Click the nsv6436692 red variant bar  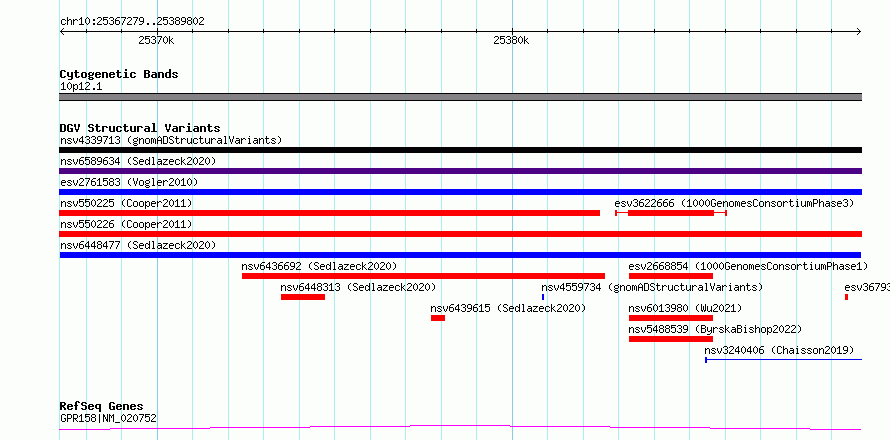point(423,276)
